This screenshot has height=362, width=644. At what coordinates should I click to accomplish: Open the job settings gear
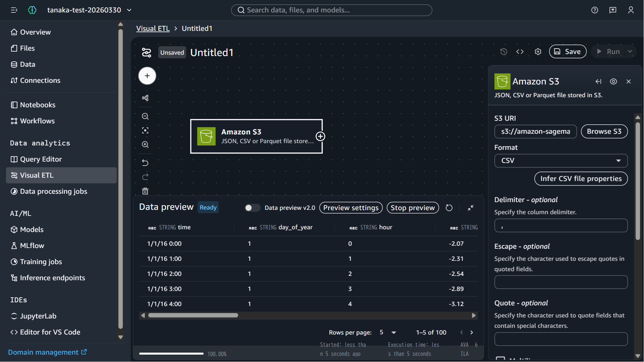point(538,52)
